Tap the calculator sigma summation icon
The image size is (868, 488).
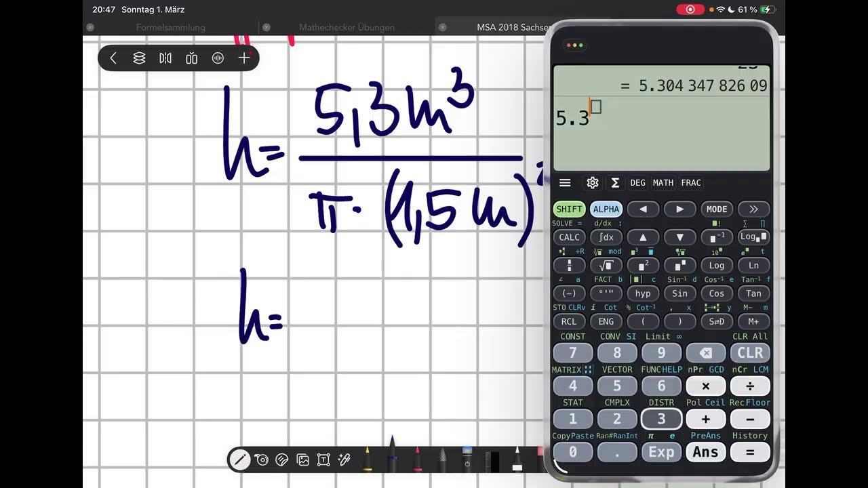[615, 182]
